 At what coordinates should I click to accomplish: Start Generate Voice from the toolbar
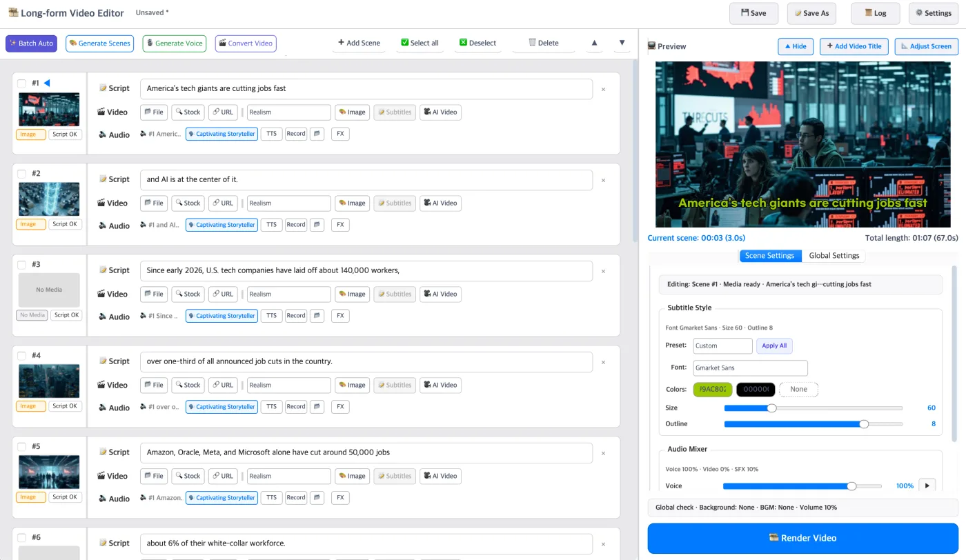[175, 43]
